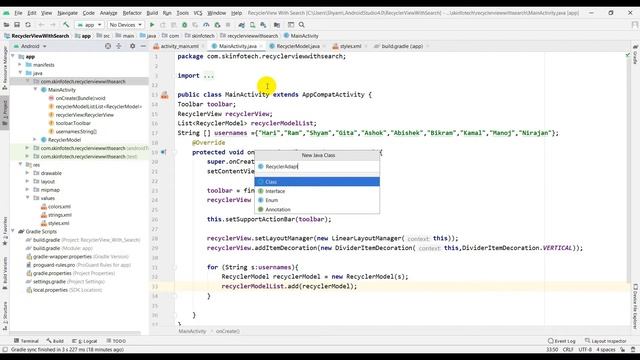Click the class name input field in popup
Viewport: 640px width, 360px height.
[317, 167]
